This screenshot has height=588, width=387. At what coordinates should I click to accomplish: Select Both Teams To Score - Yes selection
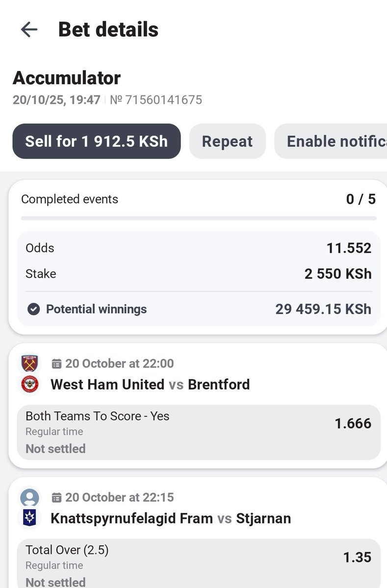tap(199, 432)
